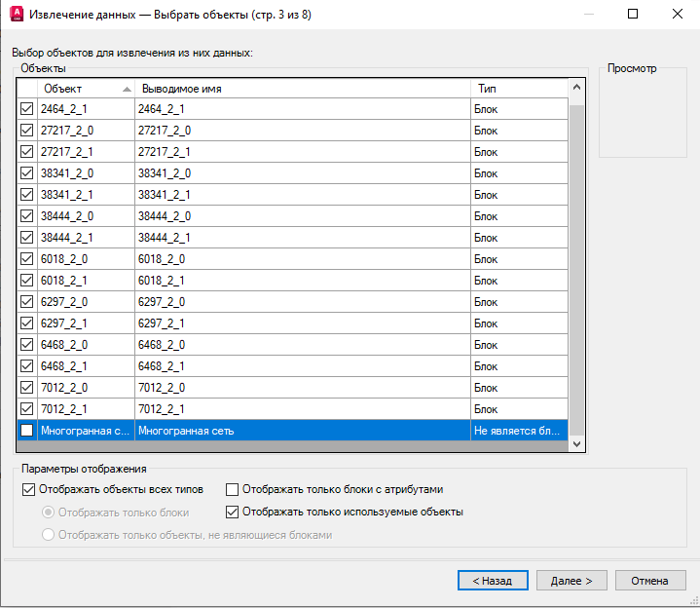Uncheck the 2464_2_1 block checkbox

click(x=27, y=108)
